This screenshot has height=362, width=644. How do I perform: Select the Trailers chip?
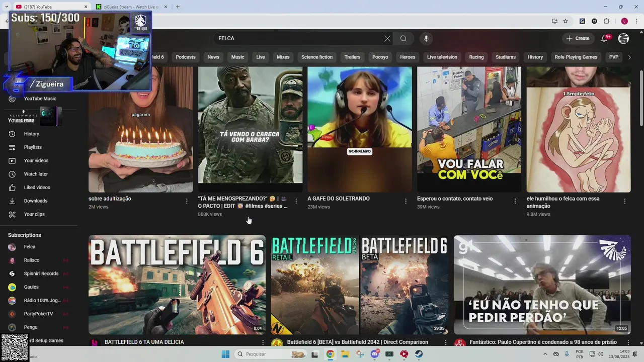[x=352, y=57]
